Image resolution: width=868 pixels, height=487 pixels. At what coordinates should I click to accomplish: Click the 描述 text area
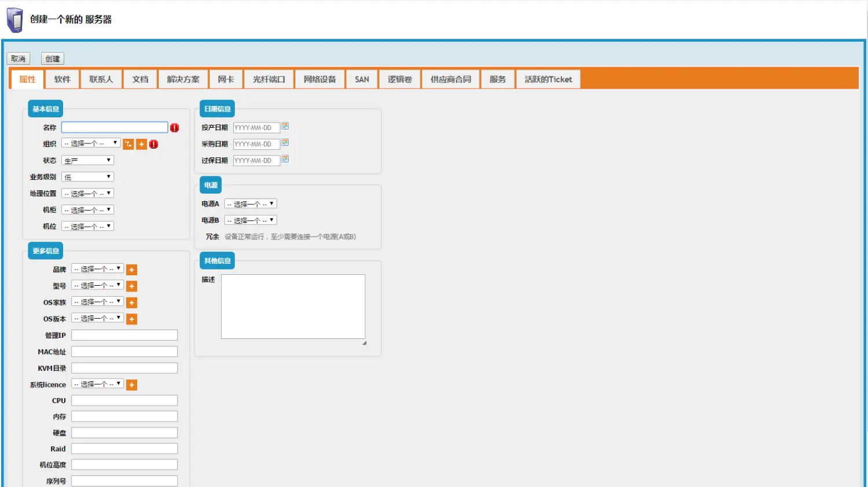pyautogui.click(x=293, y=307)
